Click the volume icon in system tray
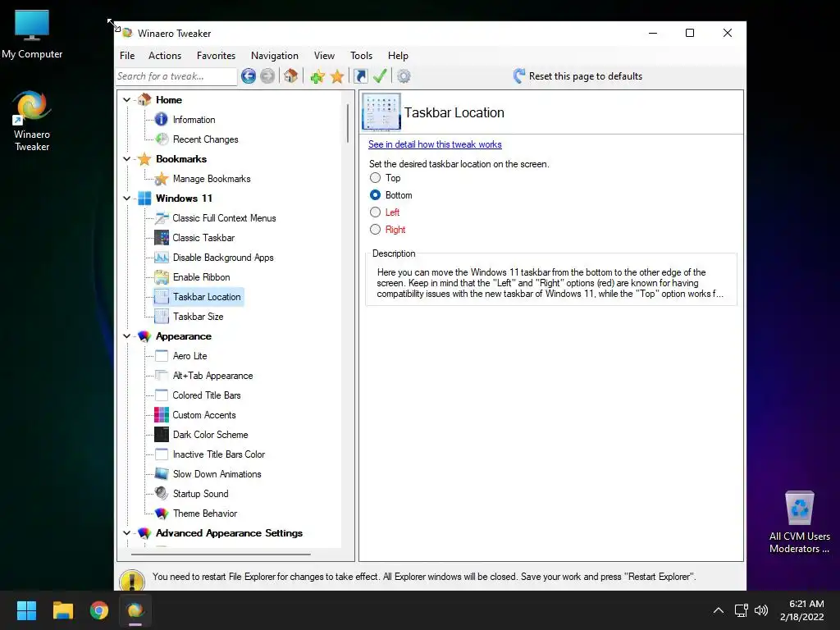The image size is (840, 630). point(761,610)
